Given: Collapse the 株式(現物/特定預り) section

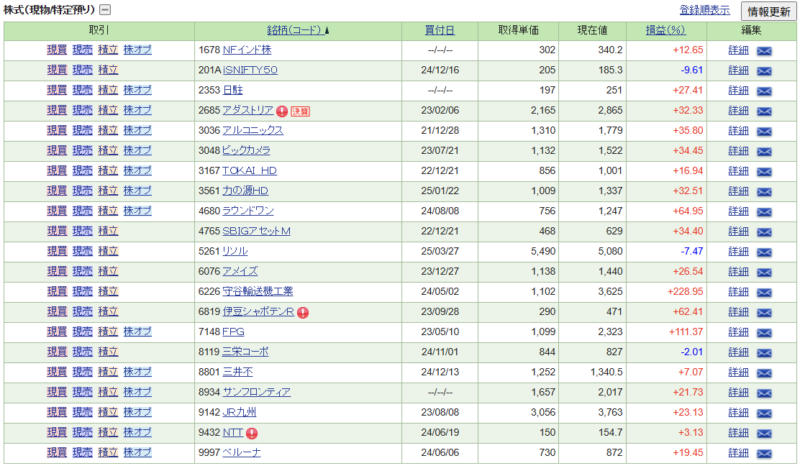Looking at the screenshot, I should (x=105, y=10).
